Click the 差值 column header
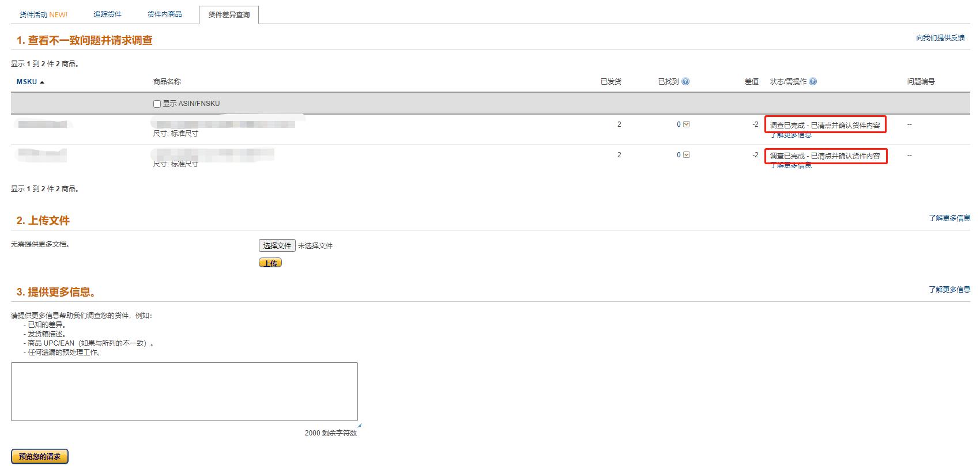Image resolution: width=980 pixels, height=466 pixels. click(752, 82)
